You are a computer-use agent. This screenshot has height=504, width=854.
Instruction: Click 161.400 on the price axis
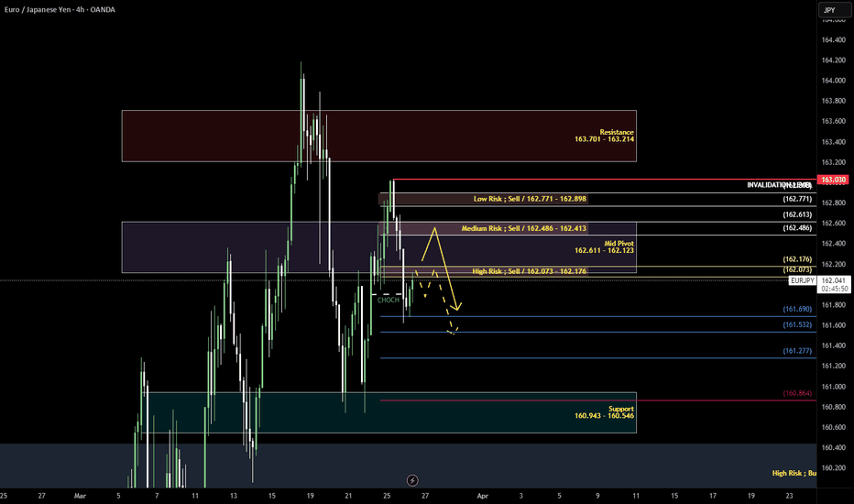(x=833, y=346)
